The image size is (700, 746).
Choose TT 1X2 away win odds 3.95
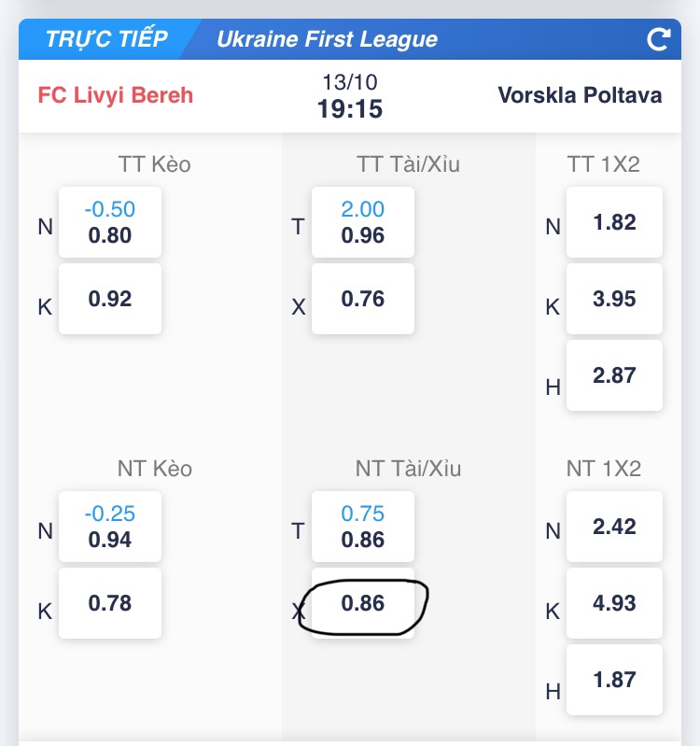point(614,299)
